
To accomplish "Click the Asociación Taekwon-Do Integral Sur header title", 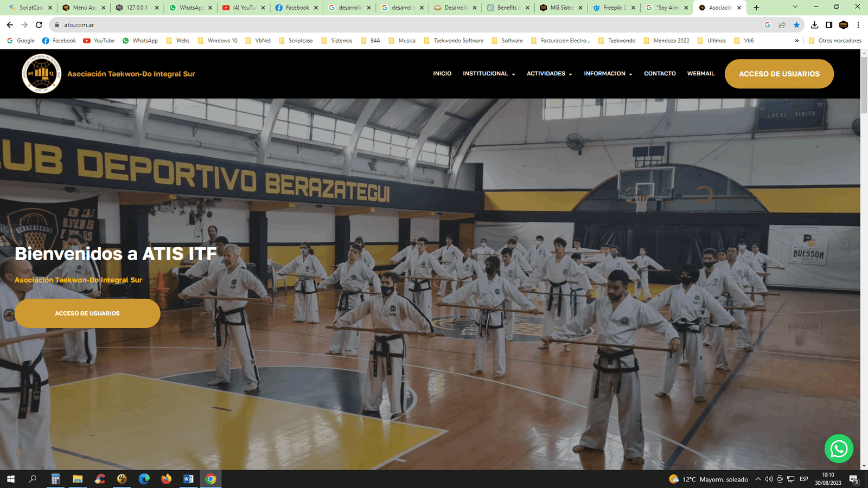I will click(x=131, y=74).
